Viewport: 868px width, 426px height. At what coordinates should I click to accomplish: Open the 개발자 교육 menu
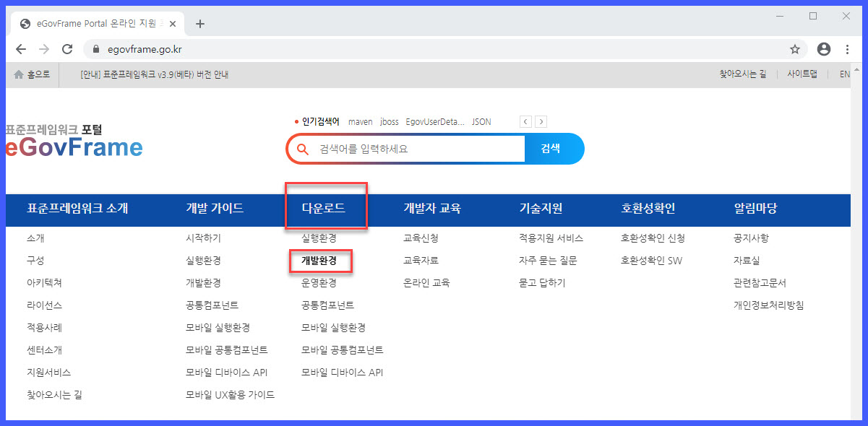click(x=432, y=209)
